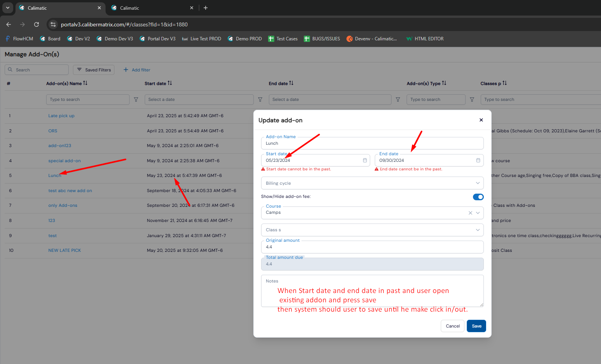This screenshot has height=364, width=601.
Task: Expand the Billing cycle dropdown
Action: click(x=372, y=183)
